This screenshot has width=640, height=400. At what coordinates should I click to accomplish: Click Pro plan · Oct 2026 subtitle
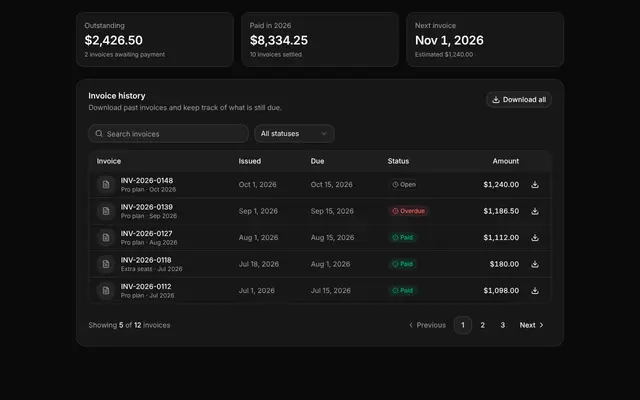tap(148, 189)
